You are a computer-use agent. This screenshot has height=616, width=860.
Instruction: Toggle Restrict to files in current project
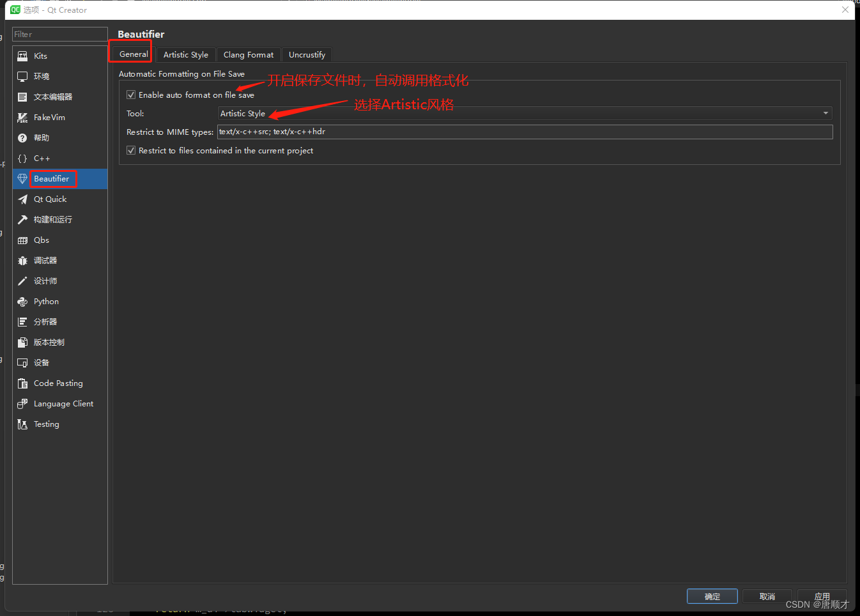point(131,151)
